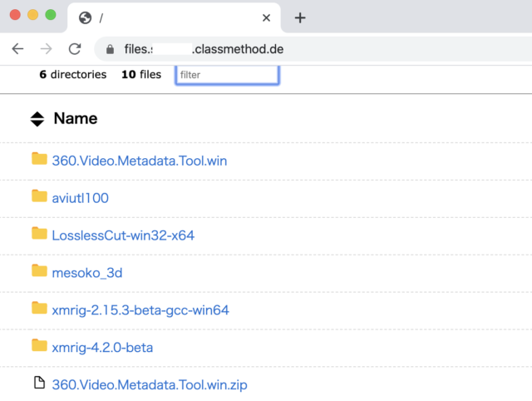Select the tab with globe favicon
Screen dimensions: 532x401
(174, 17)
